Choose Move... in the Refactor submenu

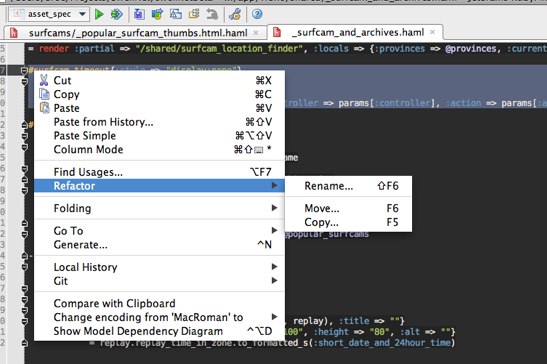tap(349, 208)
